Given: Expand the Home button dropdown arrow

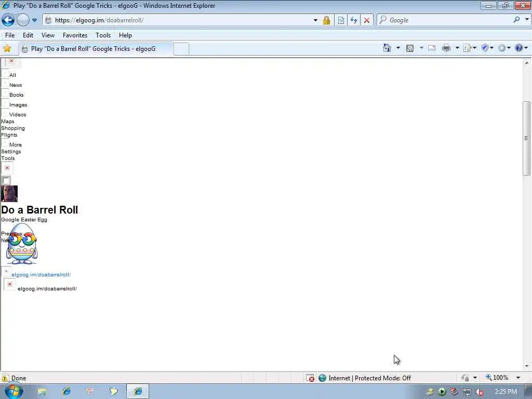Looking at the screenshot, I should tap(398, 48).
